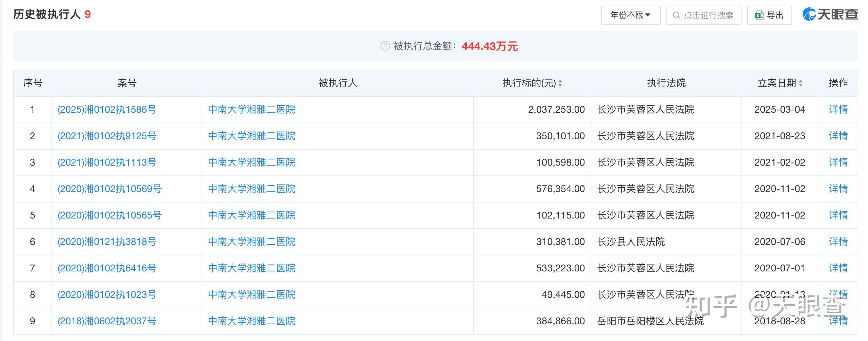Click the amount 576,354.00

pos(560,189)
